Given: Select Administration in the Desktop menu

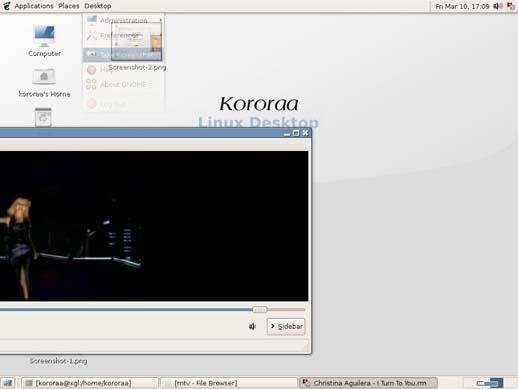Looking at the screenshot, I should click(x=124, y=20).
